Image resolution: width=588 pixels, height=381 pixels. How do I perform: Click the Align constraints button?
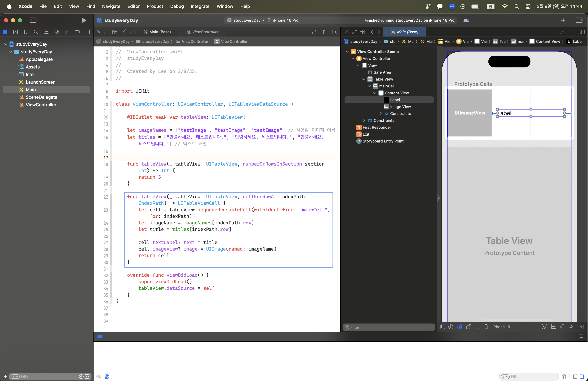click(x=554, y=327)
